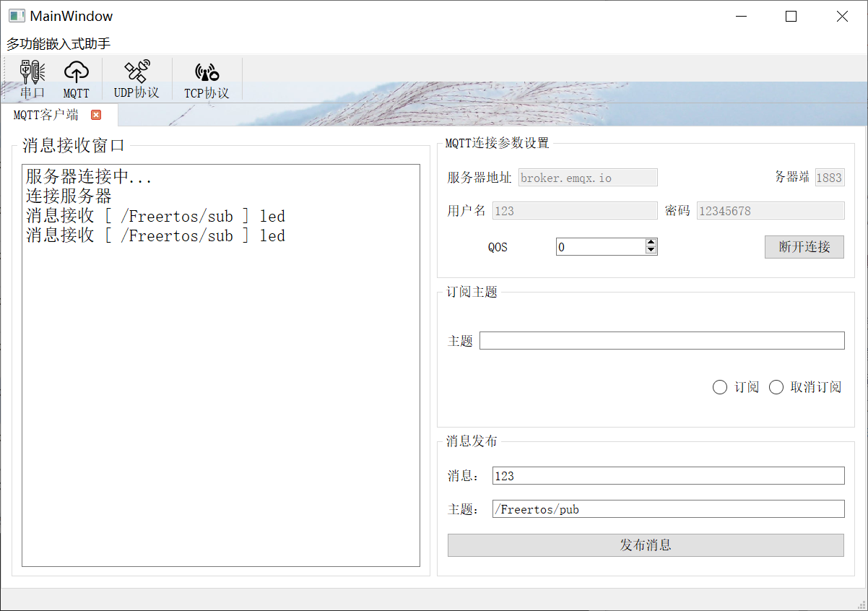Close the MQTT客户端 tab

(96, 114)
